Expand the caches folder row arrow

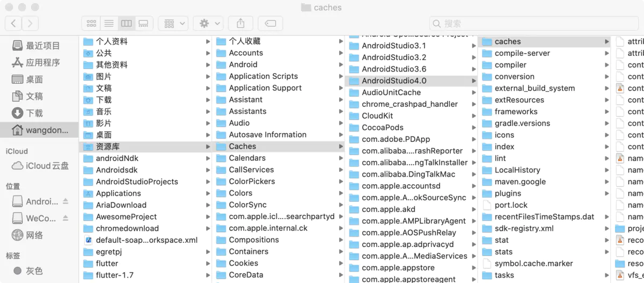point(606,41)
